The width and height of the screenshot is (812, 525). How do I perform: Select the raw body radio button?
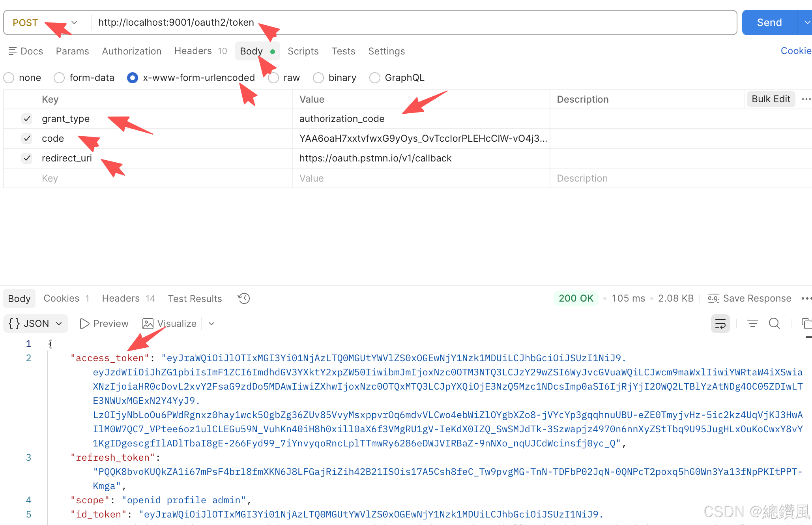[273, 78]
